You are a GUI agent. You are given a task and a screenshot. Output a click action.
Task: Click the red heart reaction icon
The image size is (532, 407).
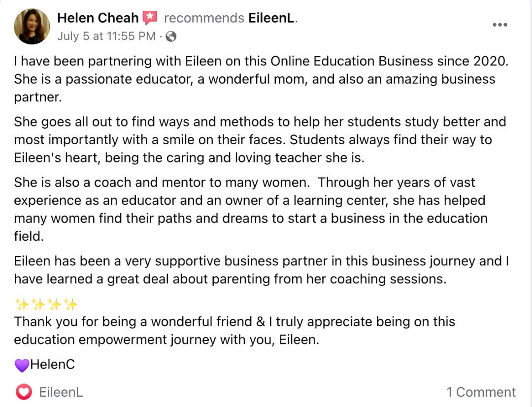pyautogui.click(x=23, y=392)
